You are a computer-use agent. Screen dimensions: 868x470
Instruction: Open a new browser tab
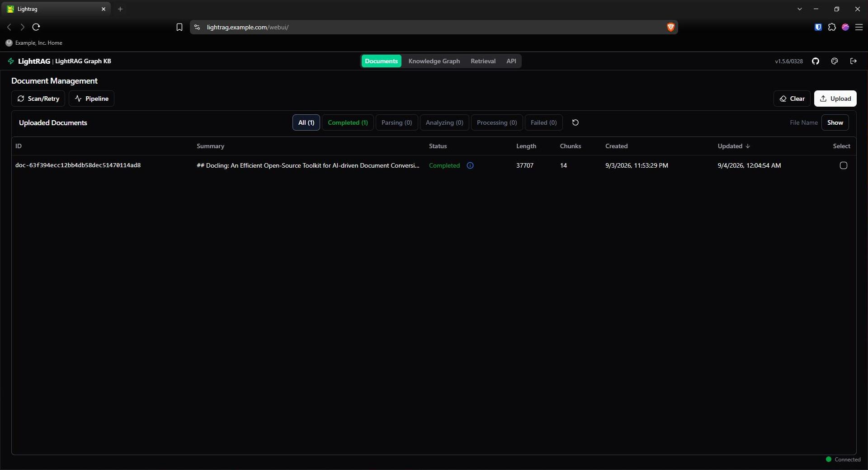tap(120, 9)
